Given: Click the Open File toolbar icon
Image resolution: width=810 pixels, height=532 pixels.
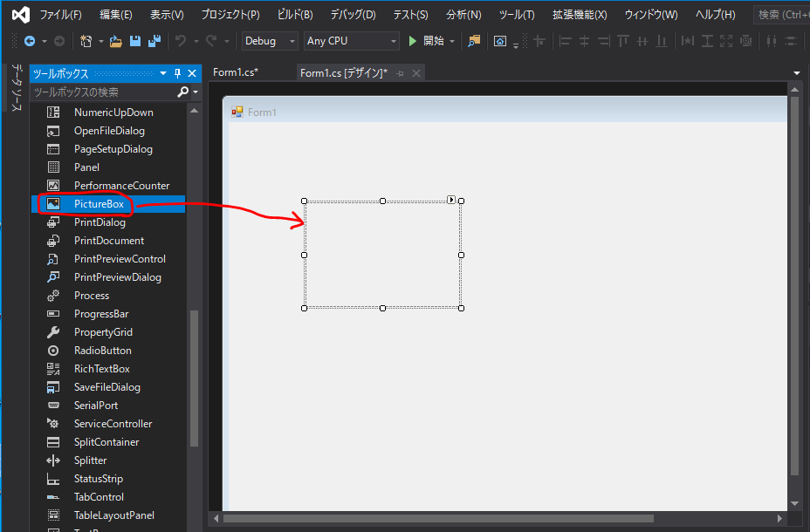Looking at the screenshot, I should point(114,40).
